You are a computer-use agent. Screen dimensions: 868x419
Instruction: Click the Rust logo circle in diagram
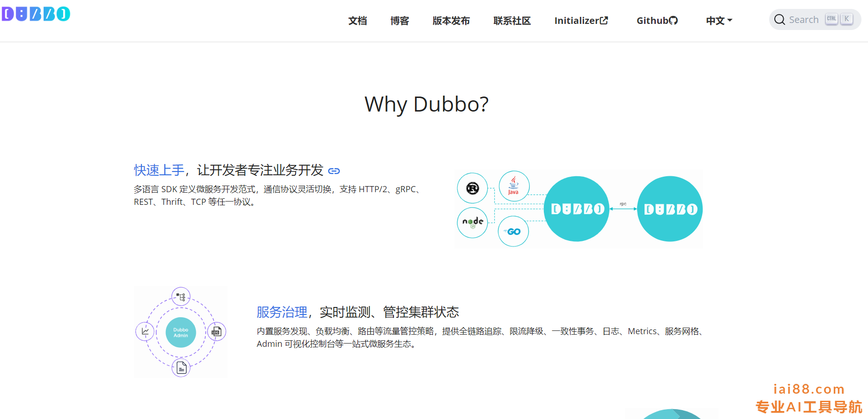(x=473, y=188)
